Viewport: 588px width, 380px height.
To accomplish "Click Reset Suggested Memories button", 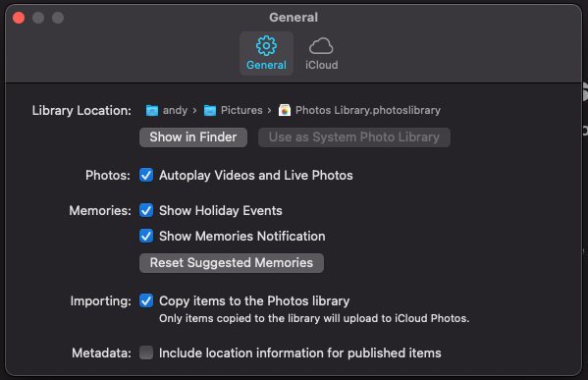I will click(x=232, y=263).
